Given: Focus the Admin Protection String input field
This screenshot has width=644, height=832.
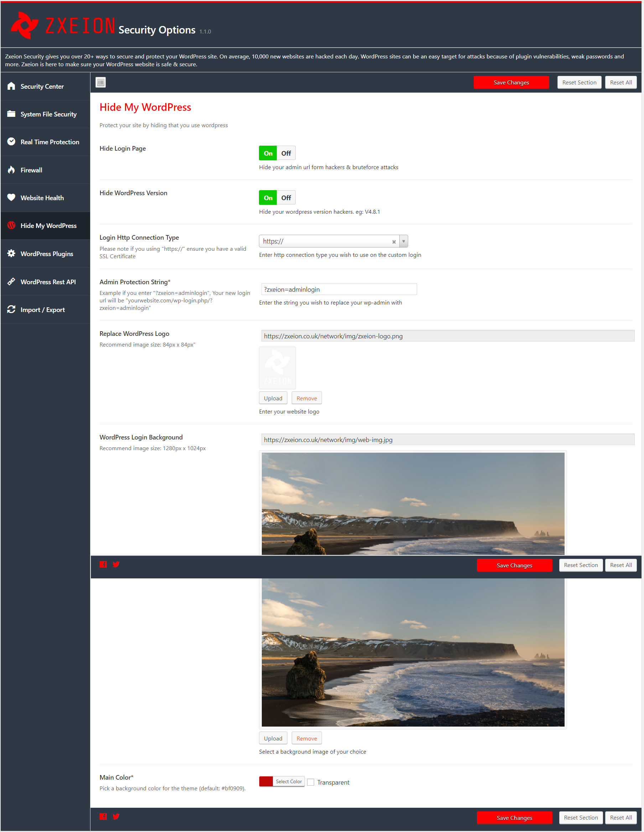Looking at the screenshot, I should [x=339, y=289].
